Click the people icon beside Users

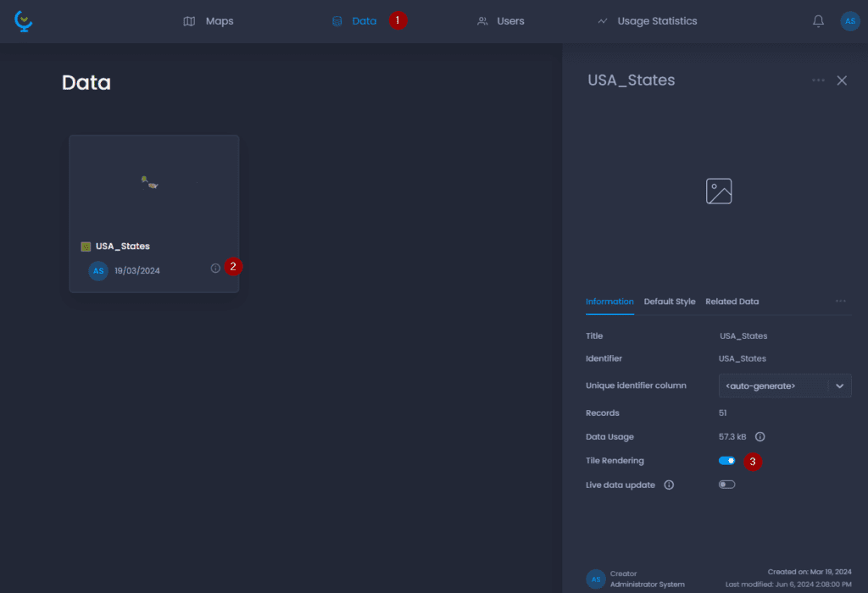pyautogui.click(x=482, y=21)
